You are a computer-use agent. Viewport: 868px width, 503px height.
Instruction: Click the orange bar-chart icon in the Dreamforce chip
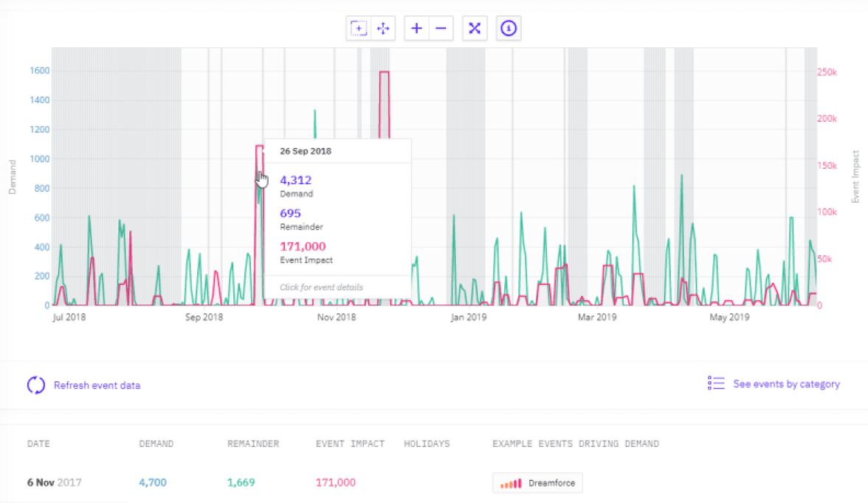[x=510, y=482]
